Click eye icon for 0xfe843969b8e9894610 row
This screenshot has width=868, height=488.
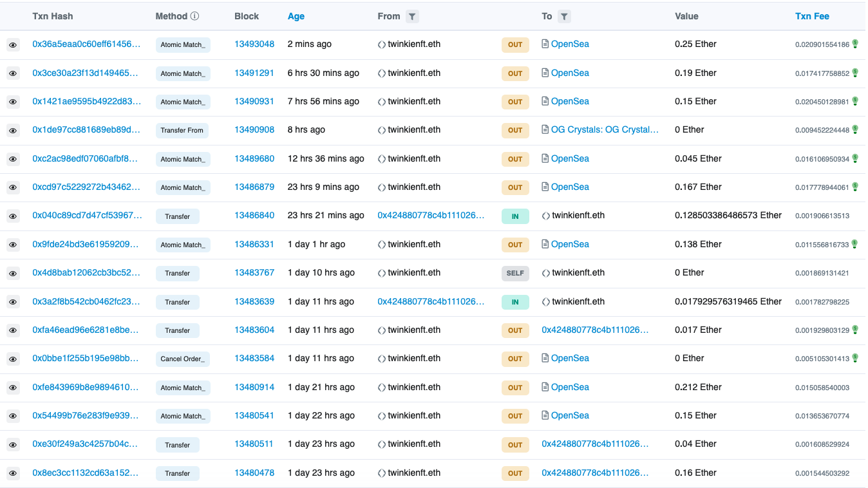(13, 388)
